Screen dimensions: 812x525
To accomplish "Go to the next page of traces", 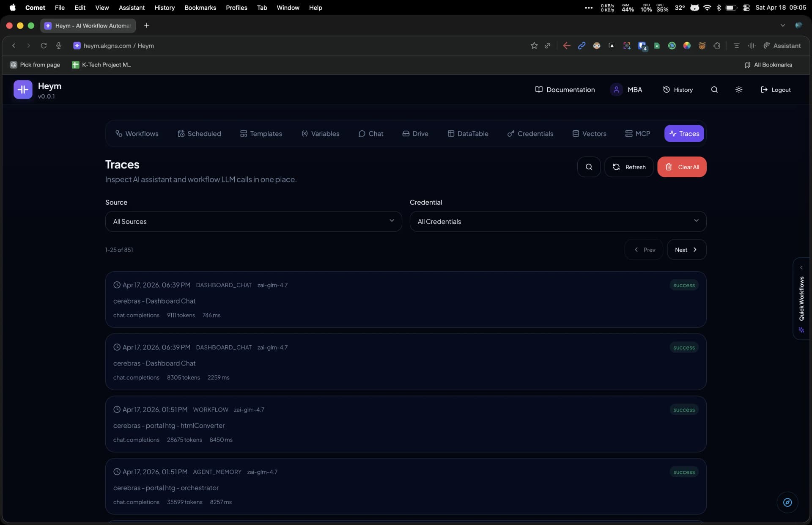I will 686,250.
